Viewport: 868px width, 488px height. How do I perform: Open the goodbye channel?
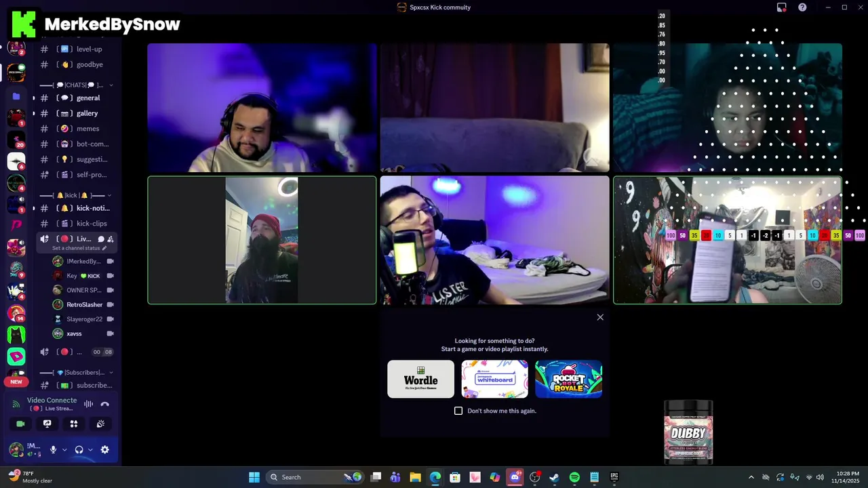[76, 64]
